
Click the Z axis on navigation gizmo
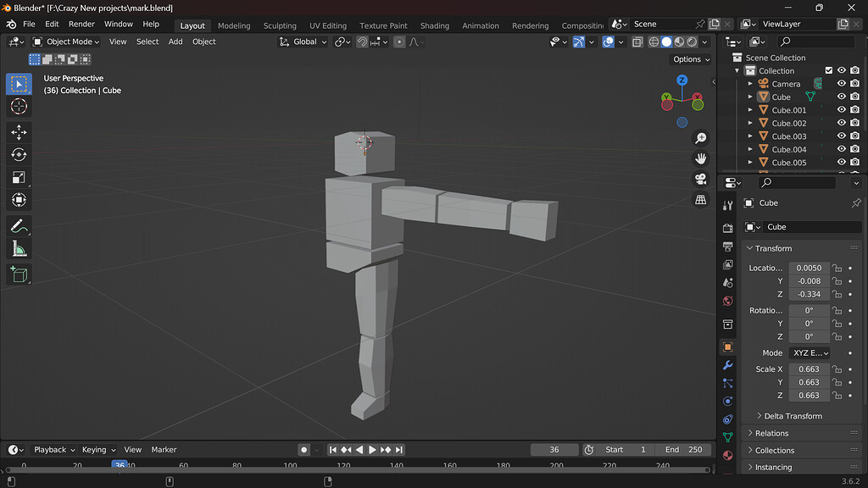point(682,80)
